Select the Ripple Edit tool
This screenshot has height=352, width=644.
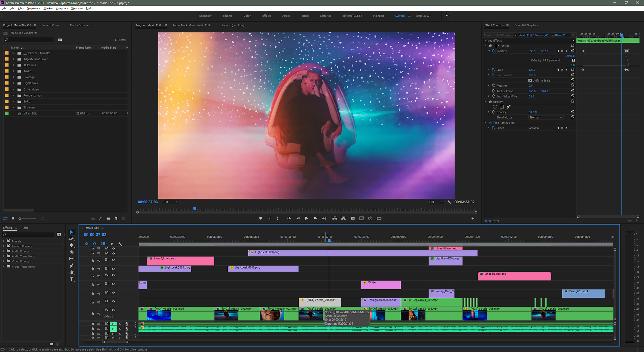coord(71,245)
